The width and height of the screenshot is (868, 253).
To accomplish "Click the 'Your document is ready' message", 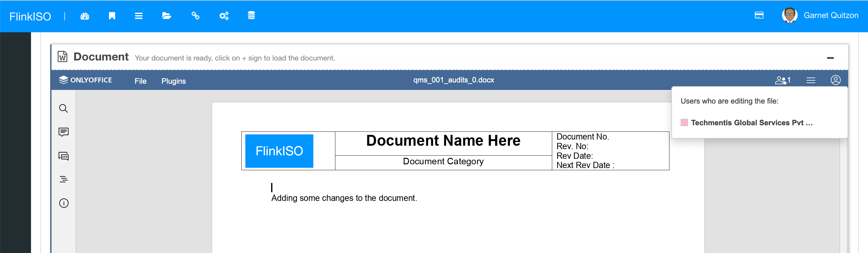I will coord(235,58).
